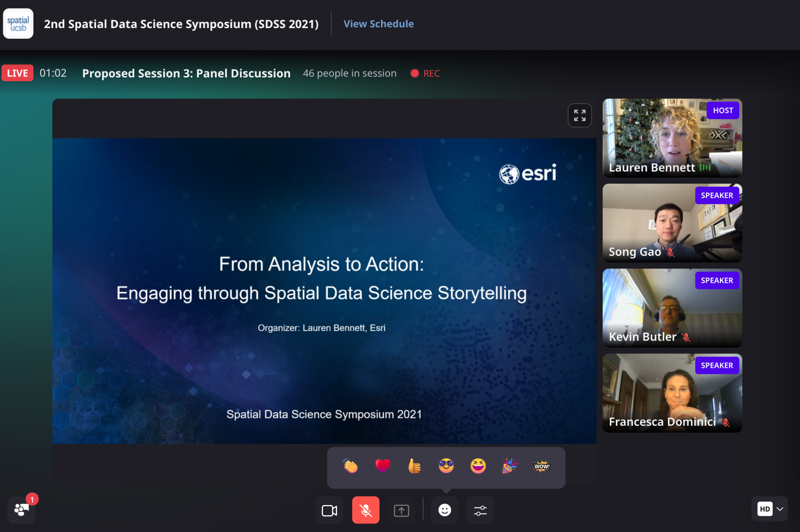Send the thumbs up reaction
This screenshot has width=800, height=532.
pyautogui.click(x=414, y=466)
